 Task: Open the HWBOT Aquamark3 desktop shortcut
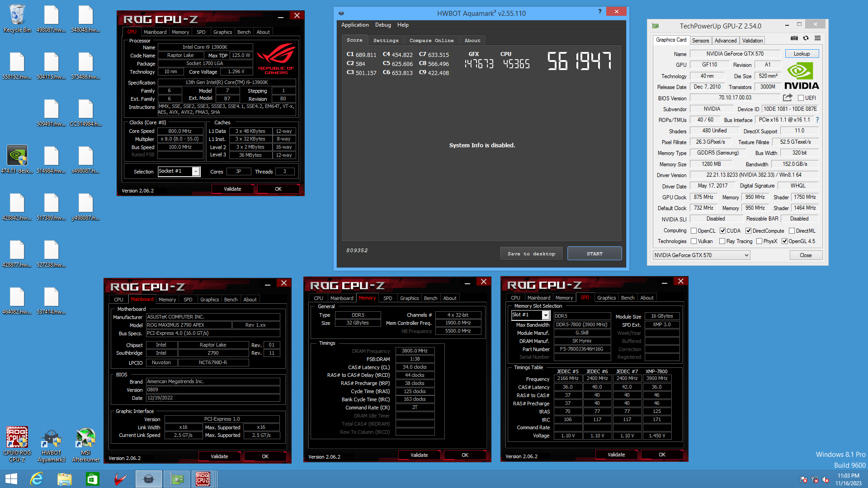pyautogui.click(x=51, y=444)
